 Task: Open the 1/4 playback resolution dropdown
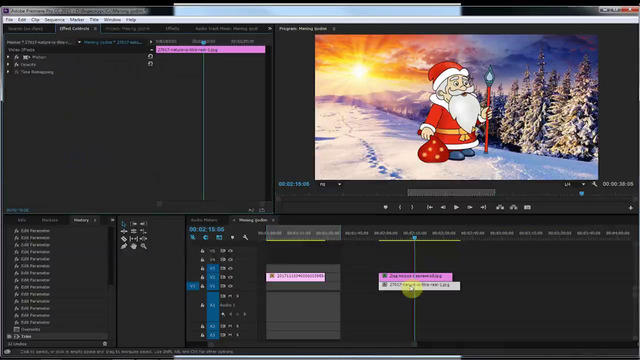[583, 184]
